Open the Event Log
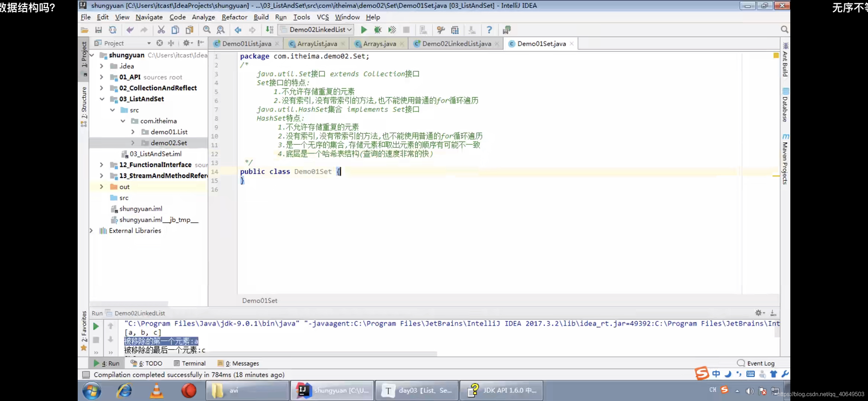Viewport: 868px width, 401px height. tap(756, 363)
